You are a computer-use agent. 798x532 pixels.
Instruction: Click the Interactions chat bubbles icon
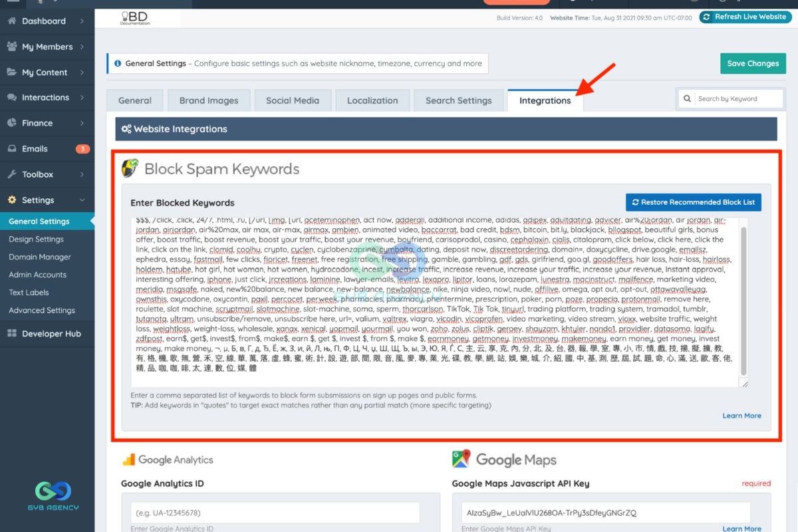pos(12,98)
